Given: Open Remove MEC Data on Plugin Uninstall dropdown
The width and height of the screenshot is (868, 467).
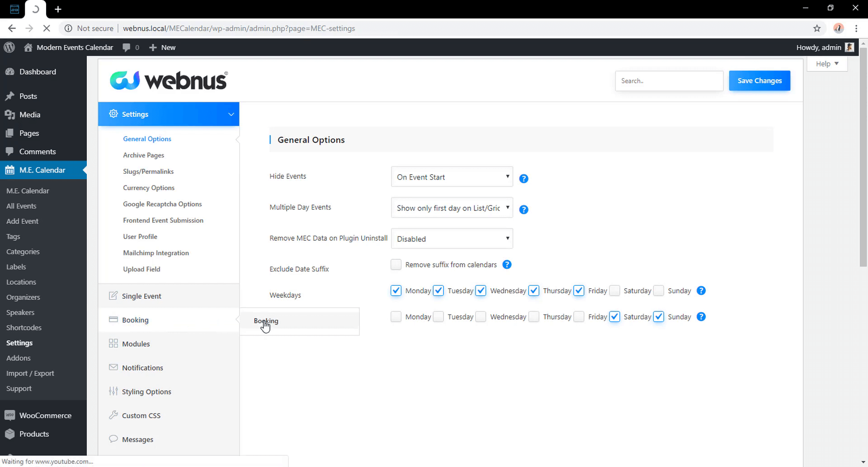Looking at the screenshot, I should (x=452, y=238).
